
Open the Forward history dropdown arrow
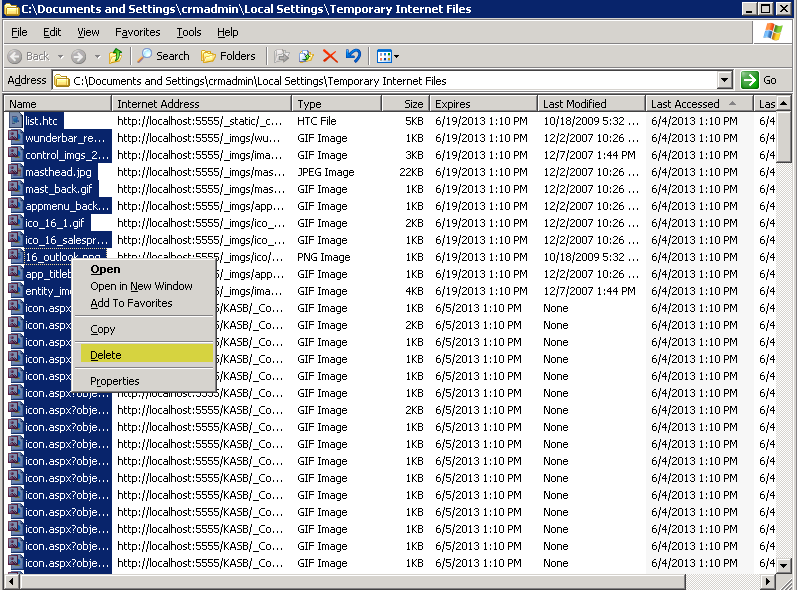(x=97, y=56)
